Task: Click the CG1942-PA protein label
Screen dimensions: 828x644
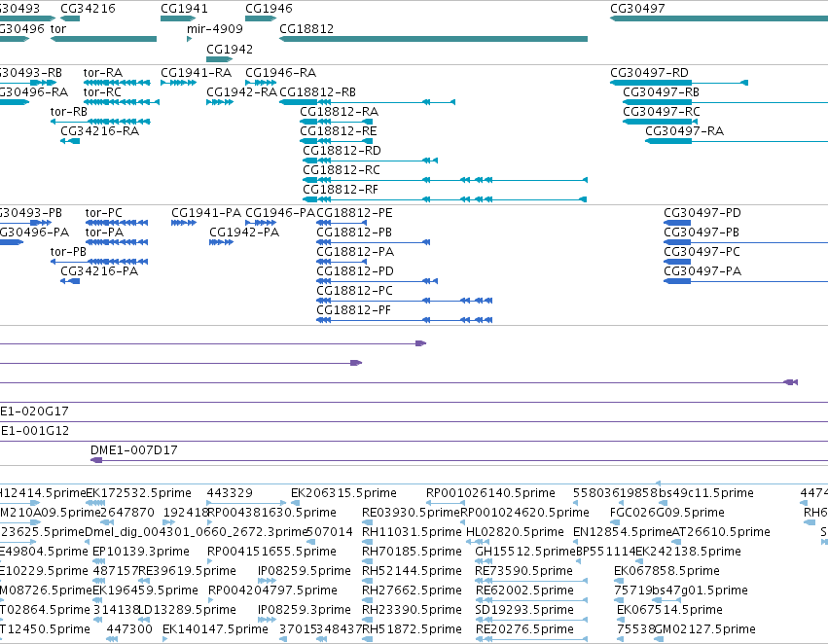Action: 244,233
